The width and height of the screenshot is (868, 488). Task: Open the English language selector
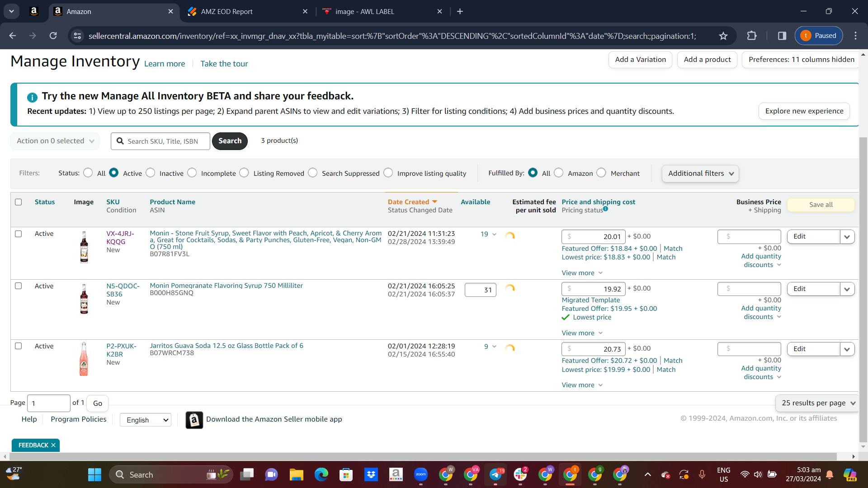coord(146,420)
